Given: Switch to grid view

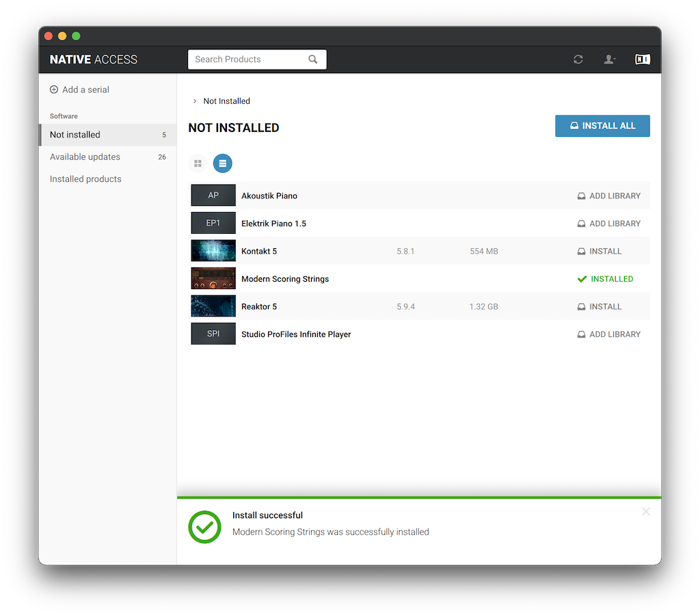Looking at the screenshot, I should [x=198, y=163].
